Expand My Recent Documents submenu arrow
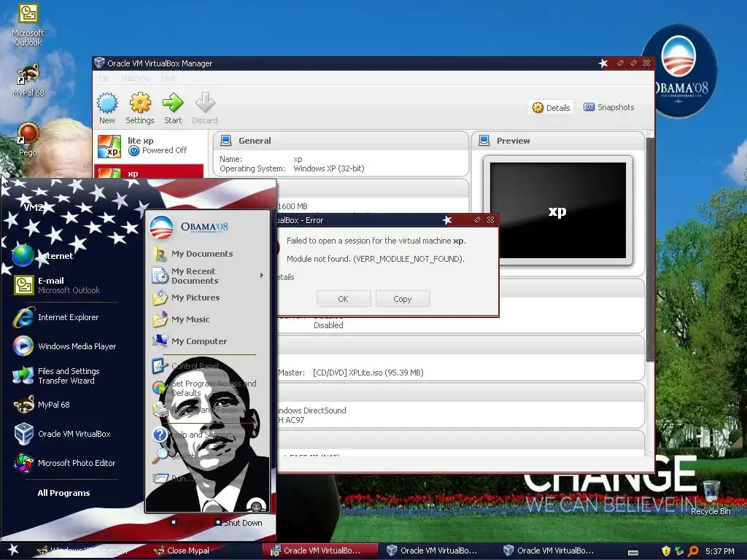747x560 pixels. (x=262, y=275)
